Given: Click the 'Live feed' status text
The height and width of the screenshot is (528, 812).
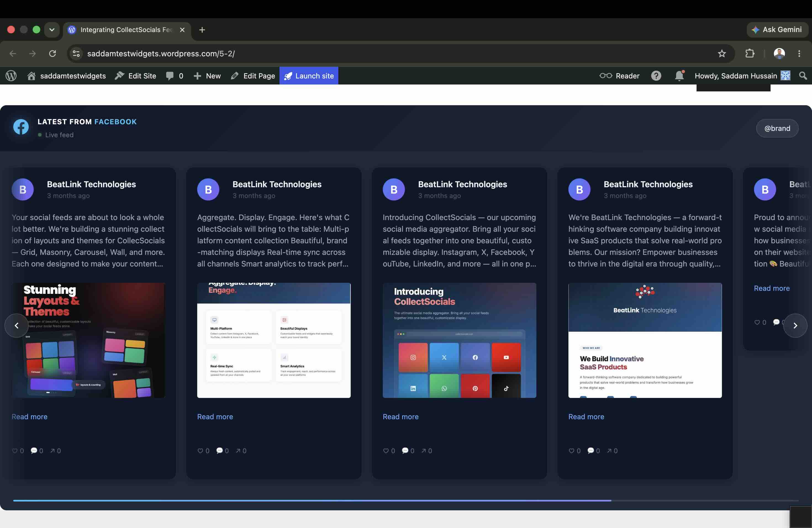Looking at the screenshot, I should 59,135.
